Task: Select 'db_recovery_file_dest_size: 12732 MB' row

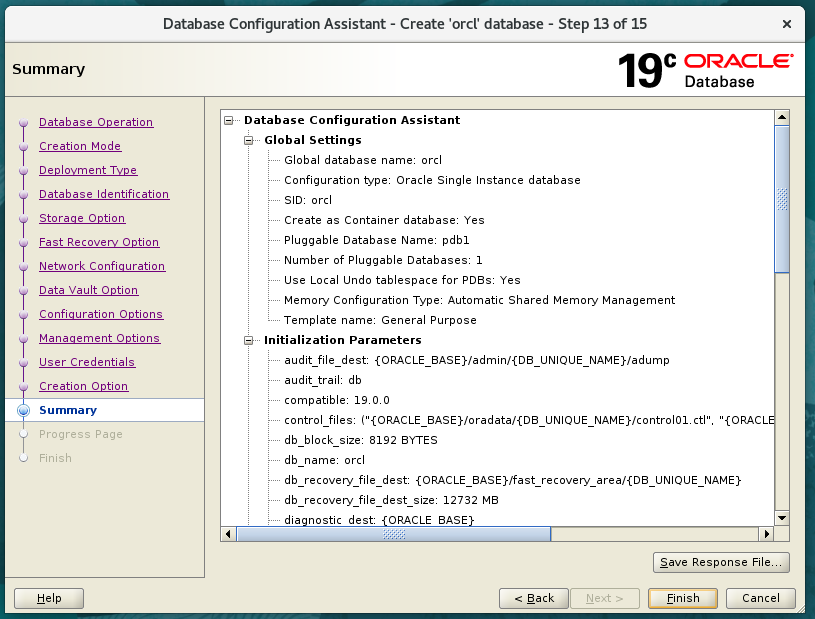Action: click(x=391, y=501)
